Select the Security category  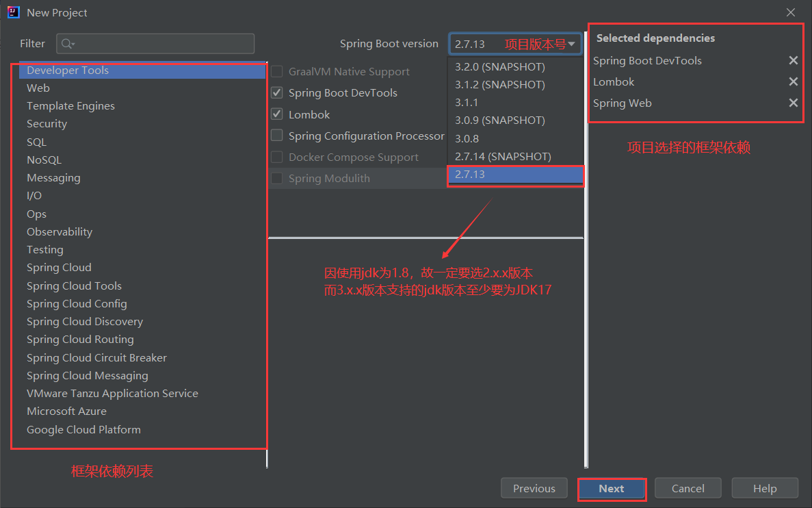142,124
